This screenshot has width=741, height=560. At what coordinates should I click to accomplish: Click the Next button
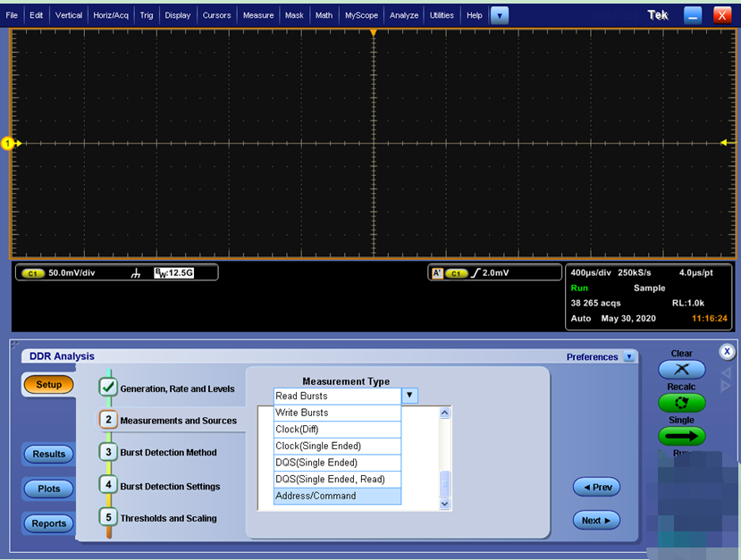596,521
